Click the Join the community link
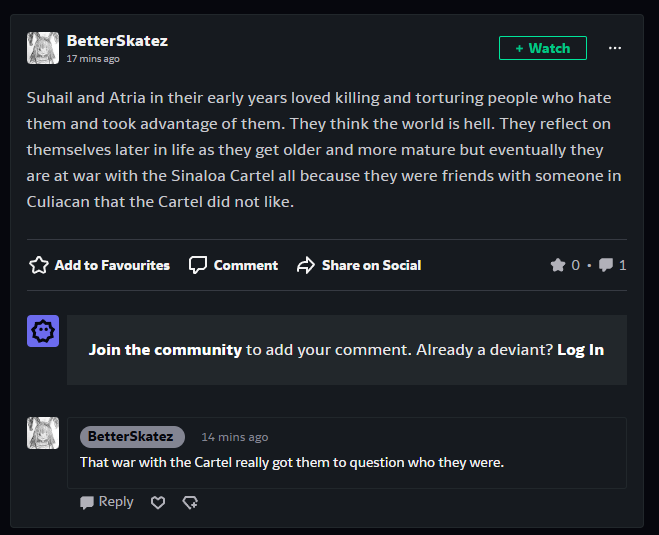659x535 pixels. (165, 350)
